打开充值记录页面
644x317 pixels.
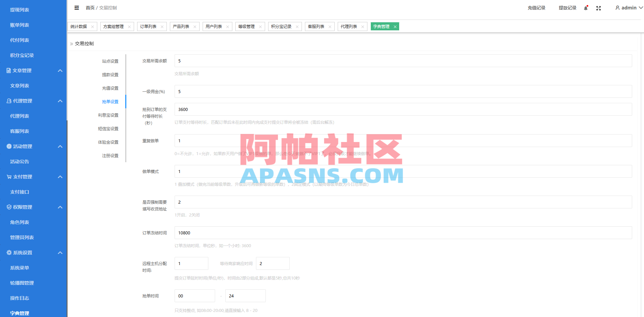536,7
